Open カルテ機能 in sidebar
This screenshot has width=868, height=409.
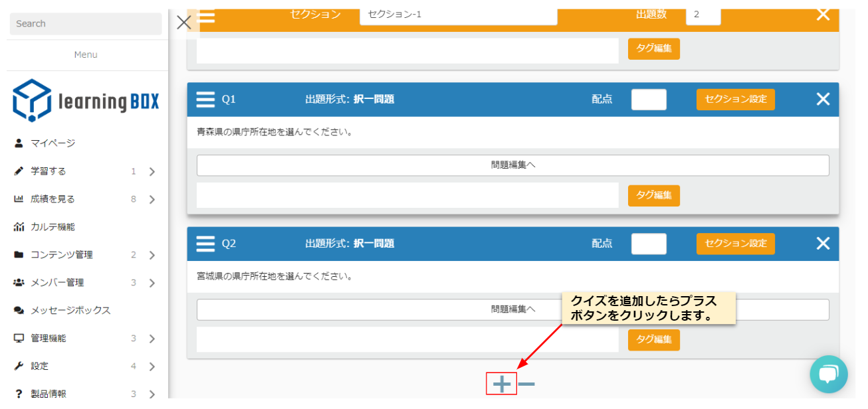tap(53, 227)
